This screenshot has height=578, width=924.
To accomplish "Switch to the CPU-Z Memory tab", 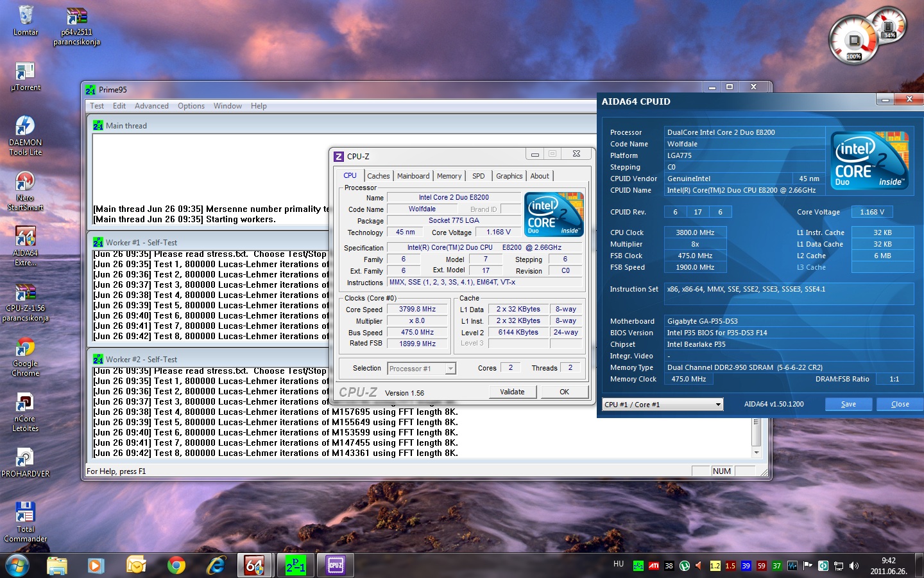I will click(449, 176).
